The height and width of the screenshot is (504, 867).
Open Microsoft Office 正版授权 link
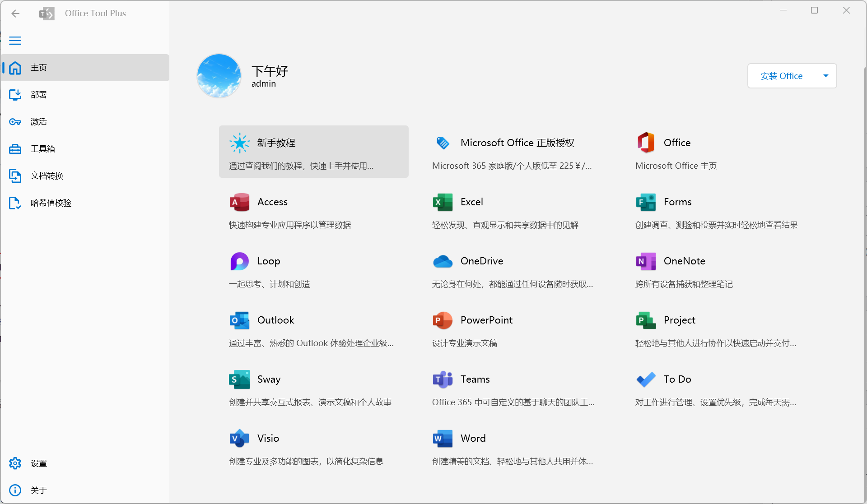point(517,143)
